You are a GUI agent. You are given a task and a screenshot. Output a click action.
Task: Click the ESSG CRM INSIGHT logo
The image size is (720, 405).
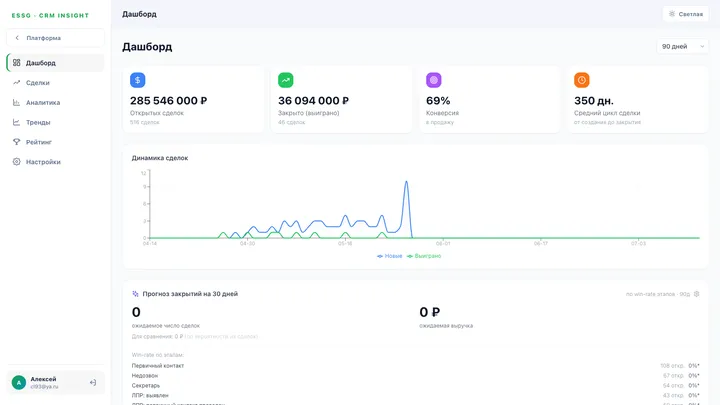pyautogui.click(x=51, y=16)
